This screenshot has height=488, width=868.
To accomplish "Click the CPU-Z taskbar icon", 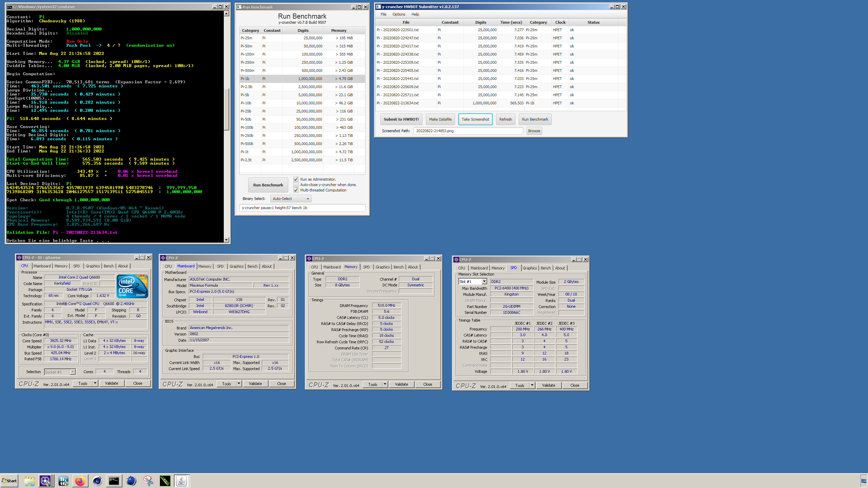I will (x=45, y=481).
